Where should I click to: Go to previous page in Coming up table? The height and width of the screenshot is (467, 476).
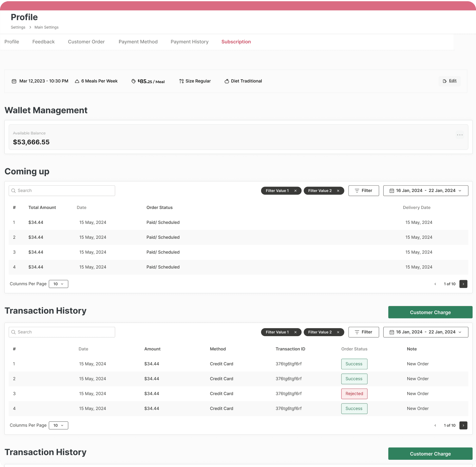click(435, 284)
